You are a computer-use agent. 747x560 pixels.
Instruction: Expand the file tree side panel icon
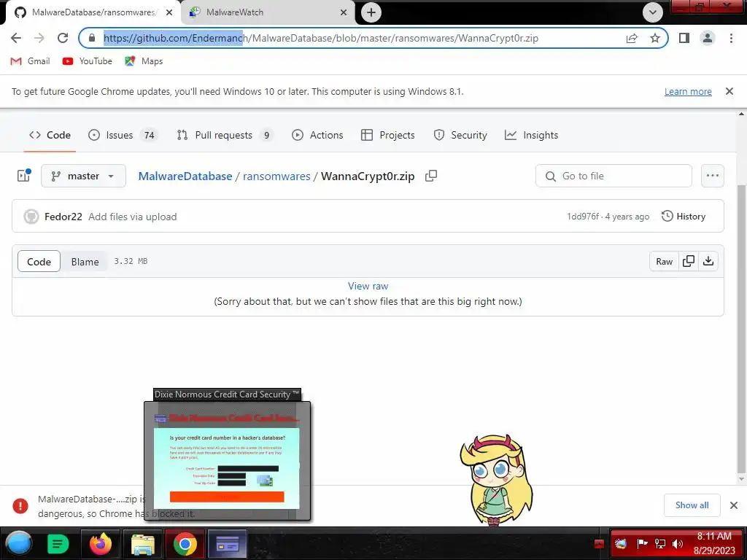[x=24, y=176]
